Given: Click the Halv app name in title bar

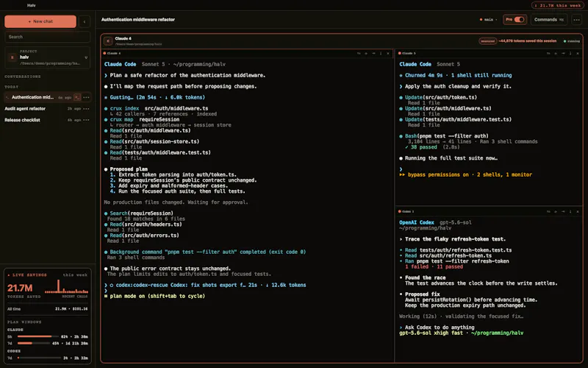Looking at the screenshot, I should (32, 5).
